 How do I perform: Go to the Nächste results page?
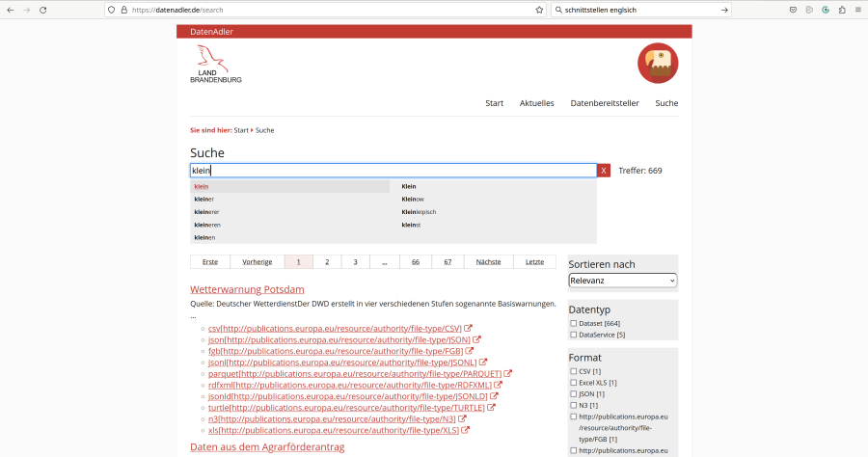(x=488, y=262)
